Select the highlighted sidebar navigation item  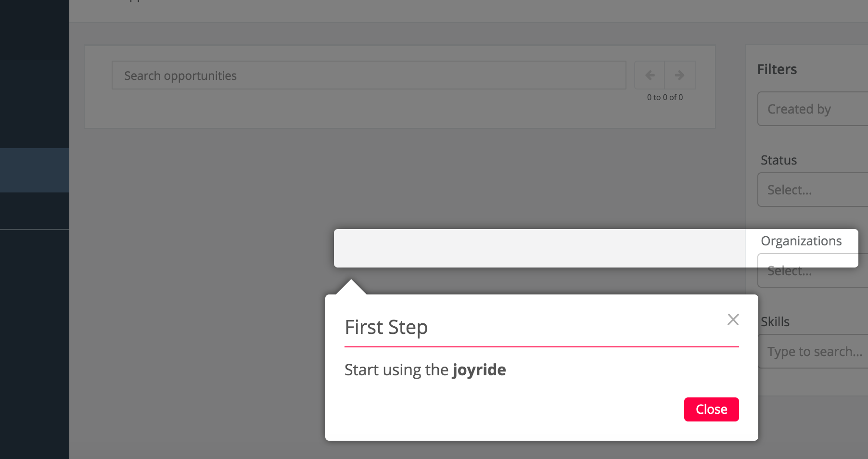coord(34,170)
